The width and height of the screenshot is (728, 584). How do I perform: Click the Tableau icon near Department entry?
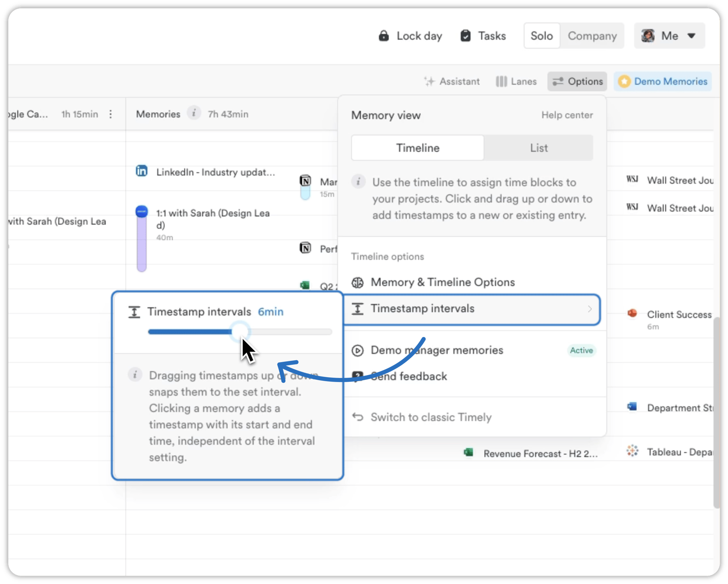click(x=633, y=451)
